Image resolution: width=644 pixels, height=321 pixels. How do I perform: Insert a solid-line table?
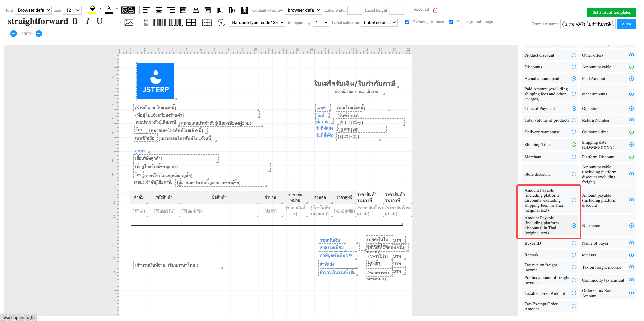click(191, 22)
